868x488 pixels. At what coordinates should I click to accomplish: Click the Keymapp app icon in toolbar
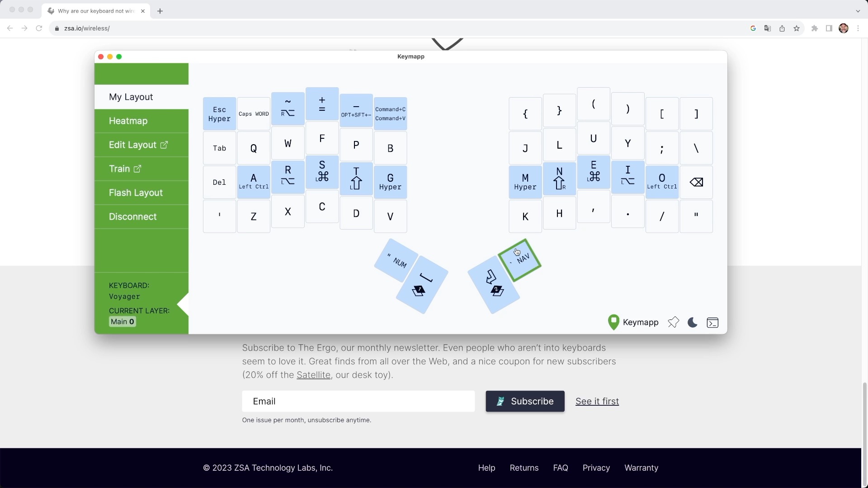(613, 322)
